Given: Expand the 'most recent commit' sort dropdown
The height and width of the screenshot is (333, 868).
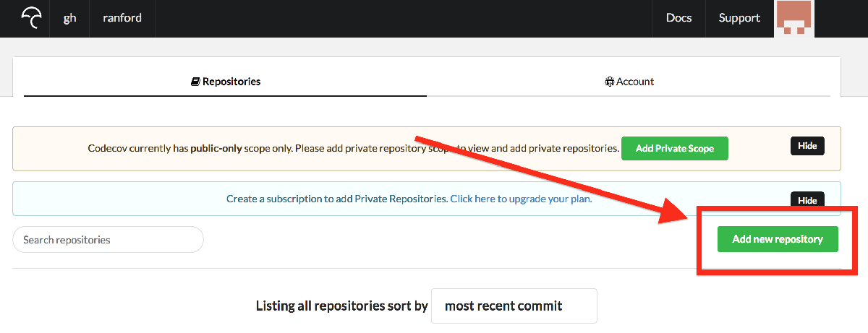Looking at the screenshot, I should point(514,306).
